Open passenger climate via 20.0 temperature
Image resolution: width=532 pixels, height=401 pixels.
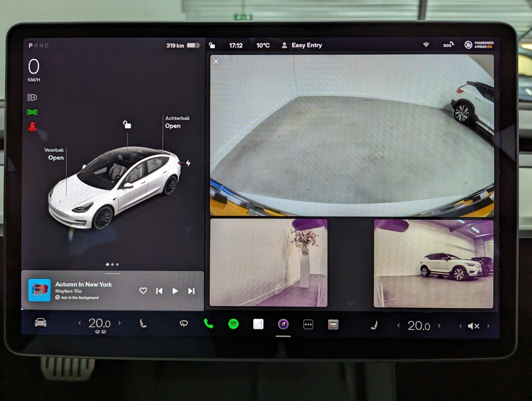(x=419, y=326)
